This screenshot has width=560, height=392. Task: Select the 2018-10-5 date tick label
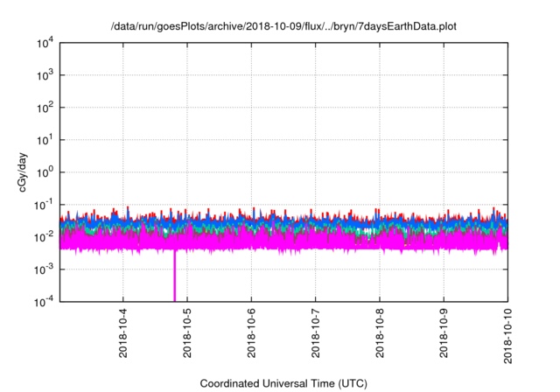187,333
